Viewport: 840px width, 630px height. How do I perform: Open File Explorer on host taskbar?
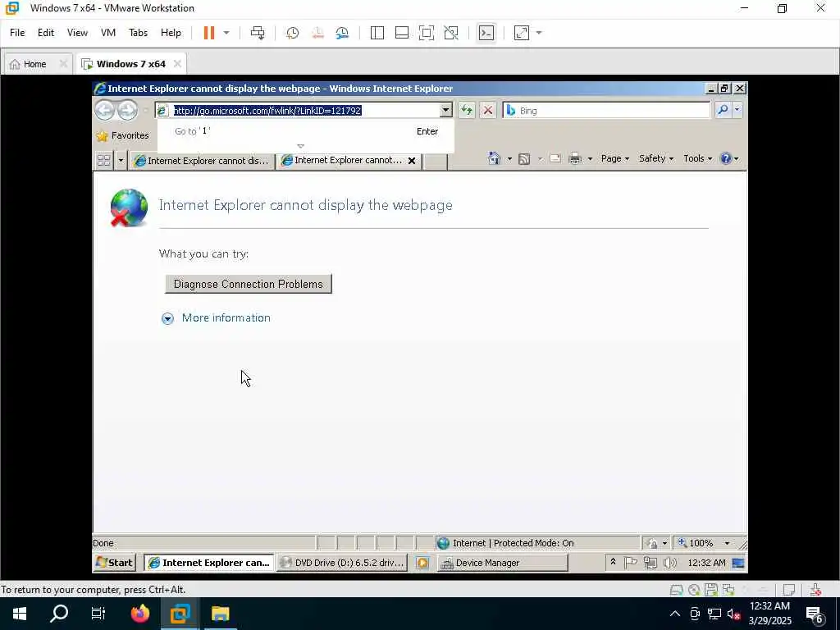(220, 614)
